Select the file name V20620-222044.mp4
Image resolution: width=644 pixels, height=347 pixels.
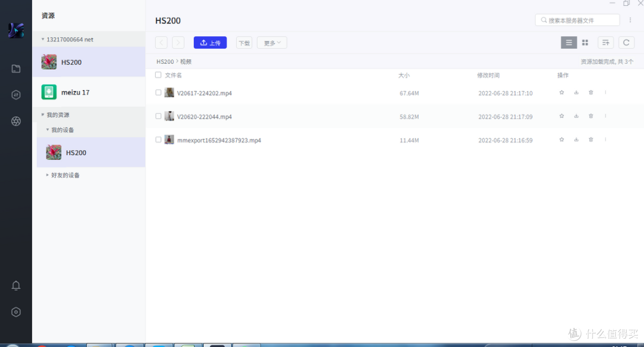pyautogui.click(x=205, y=117)
